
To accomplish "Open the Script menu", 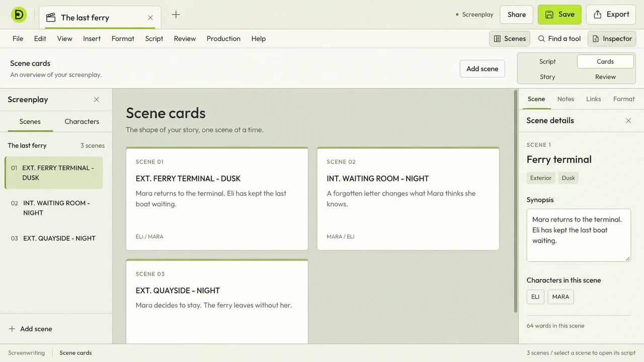I will click(154, 39).
